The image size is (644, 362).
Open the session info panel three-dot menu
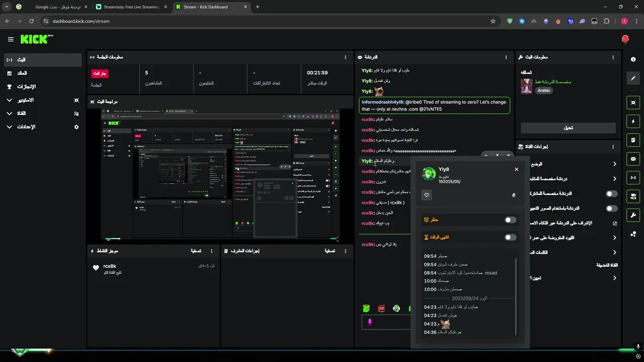point(345,57)
